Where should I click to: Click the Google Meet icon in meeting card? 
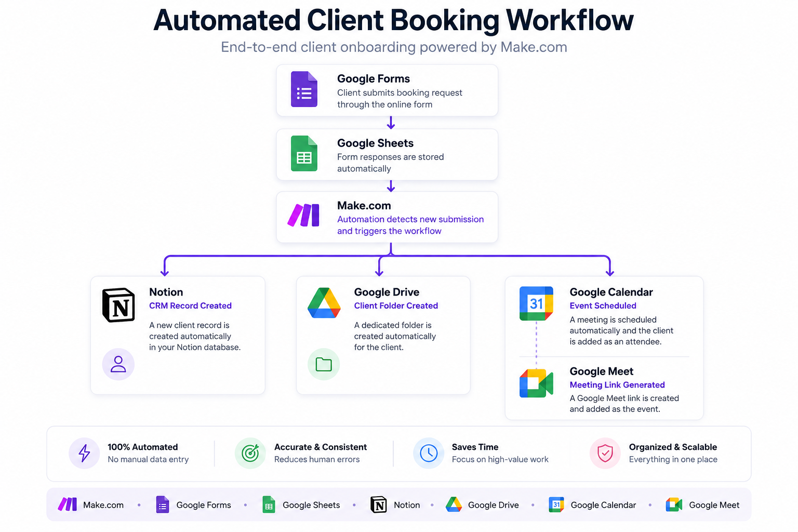coord(536,383)
